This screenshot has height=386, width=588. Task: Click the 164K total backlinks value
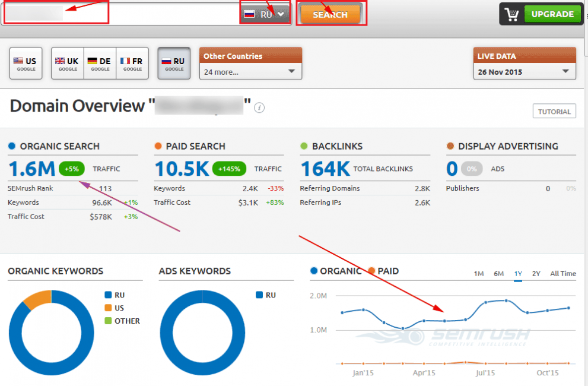[325, 169]
